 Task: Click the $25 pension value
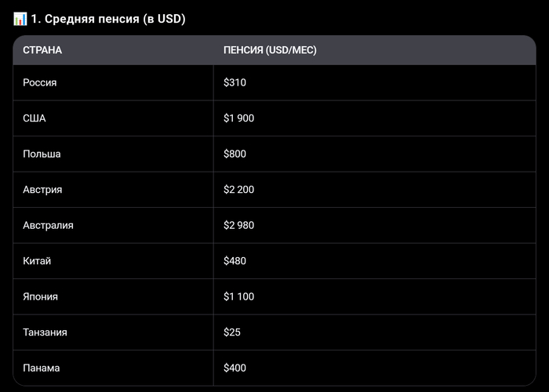(232, 332)
